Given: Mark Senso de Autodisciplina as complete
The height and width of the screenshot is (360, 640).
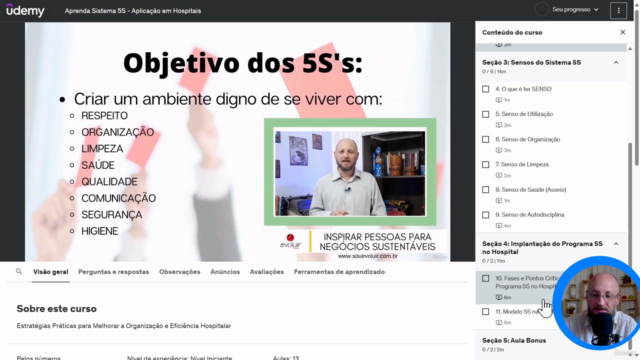Looking at the screenshot, I should [486, 215].
